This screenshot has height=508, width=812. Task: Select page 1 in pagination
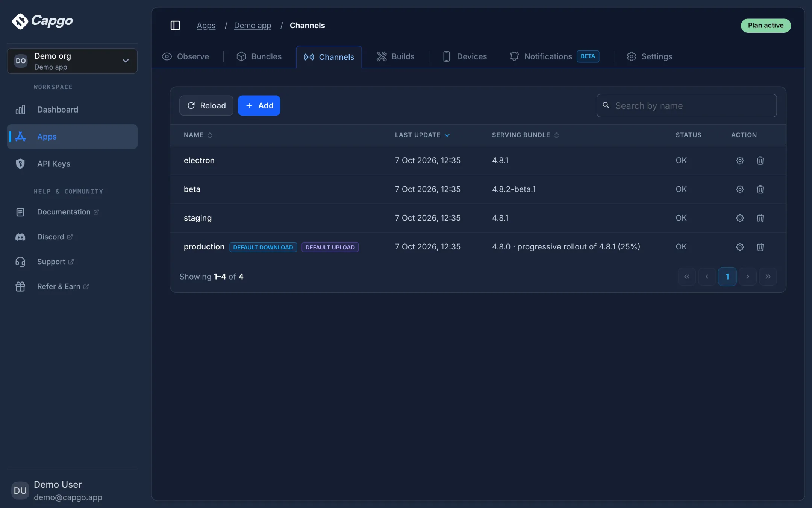click(727, 277)
